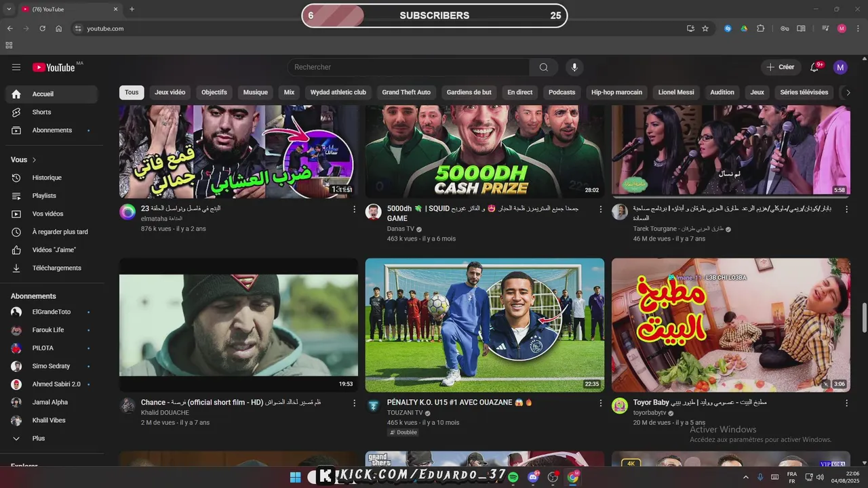Select the Wydad athletic club chip
The height and width of the screenshot is (488, 868).
point(338,92)
